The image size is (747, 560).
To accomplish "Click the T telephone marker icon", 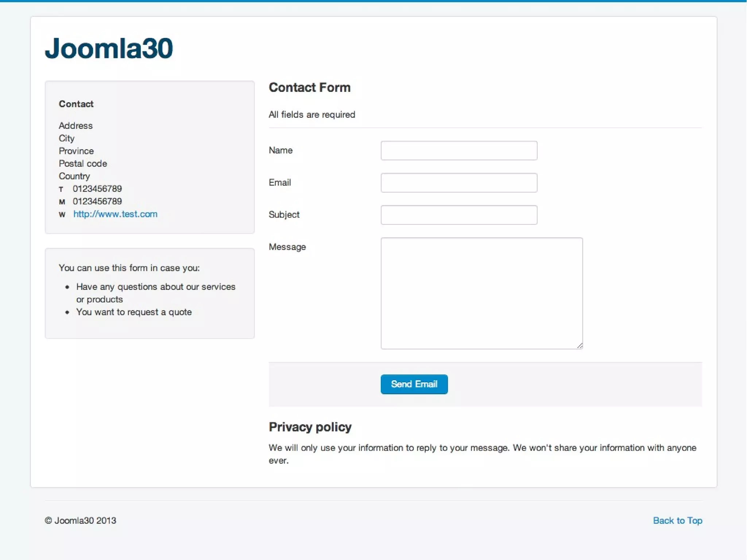I will click(61, 189).
